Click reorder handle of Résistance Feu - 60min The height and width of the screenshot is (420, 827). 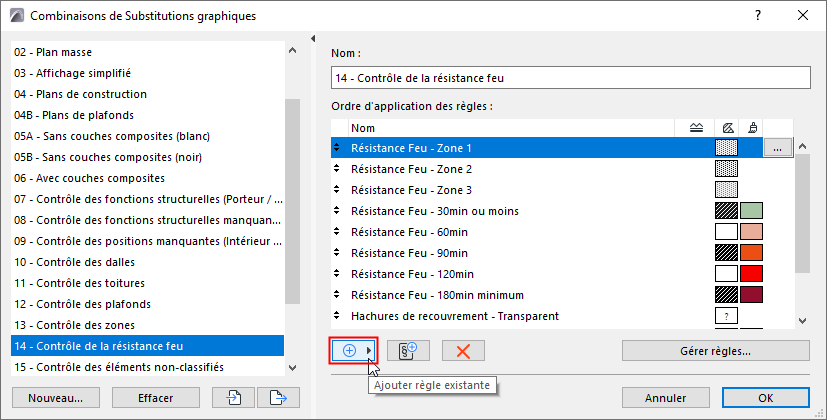click(337, 232)
